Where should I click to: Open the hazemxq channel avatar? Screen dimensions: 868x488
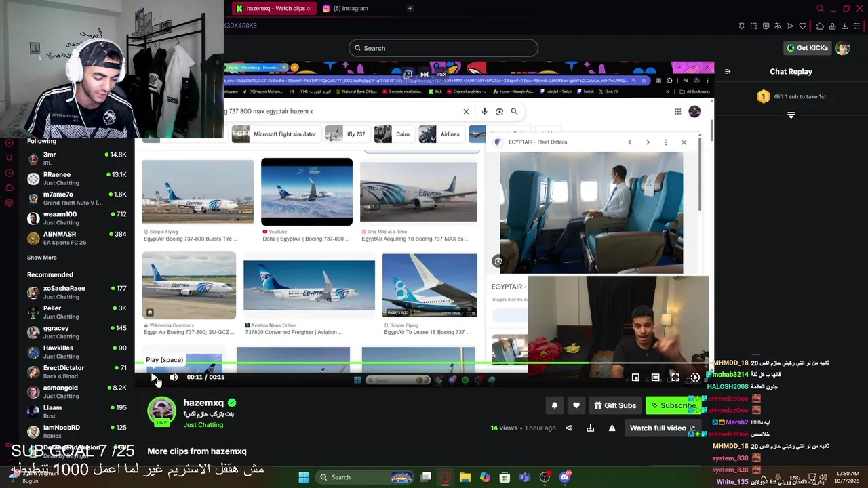[x=161, y=411]
